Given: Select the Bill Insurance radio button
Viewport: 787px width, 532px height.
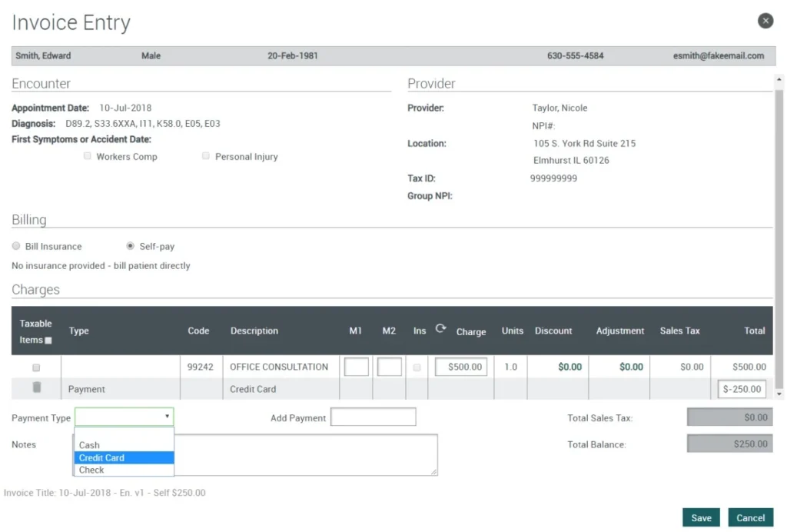Looking at the screenshot, I should click(16, 245).
